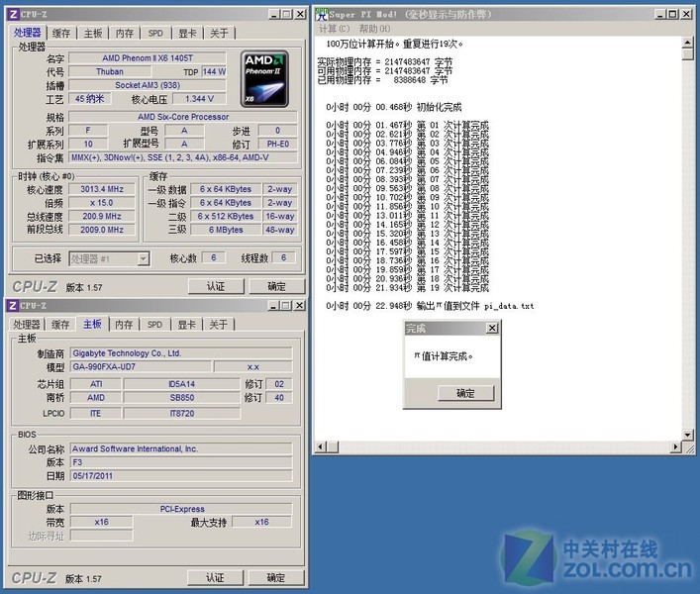The width and height of the screenshot is (700, 594).
Task: Click the 200.9 MHz bus speed value
Action: coord(102,216)
